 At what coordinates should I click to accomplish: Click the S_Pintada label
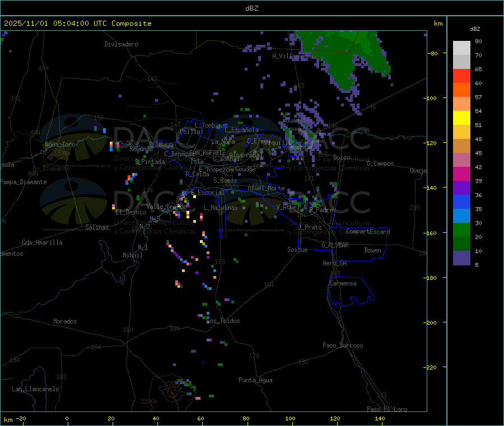[x=150, y=162]
